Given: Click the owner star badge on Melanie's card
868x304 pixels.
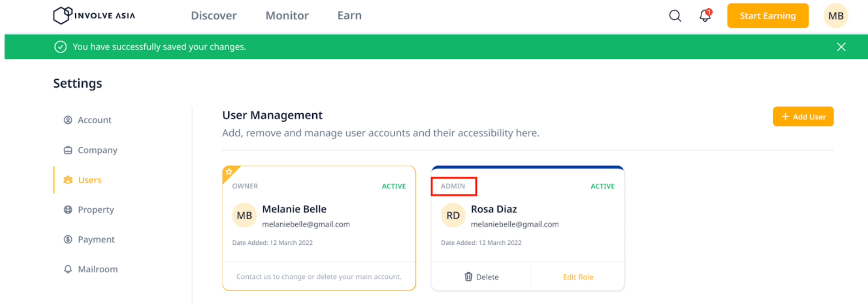Looking at the screenshot, I should 229,172.
